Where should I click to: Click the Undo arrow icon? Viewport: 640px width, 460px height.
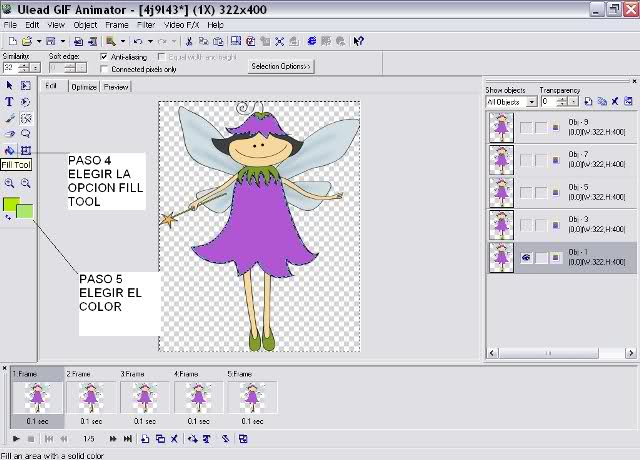point(138,41)
